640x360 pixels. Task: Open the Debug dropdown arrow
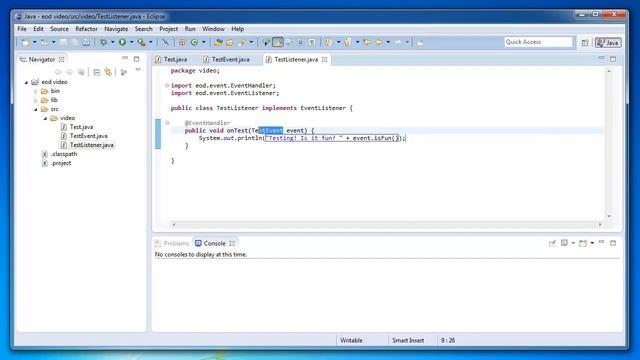(x=112, y=42)
